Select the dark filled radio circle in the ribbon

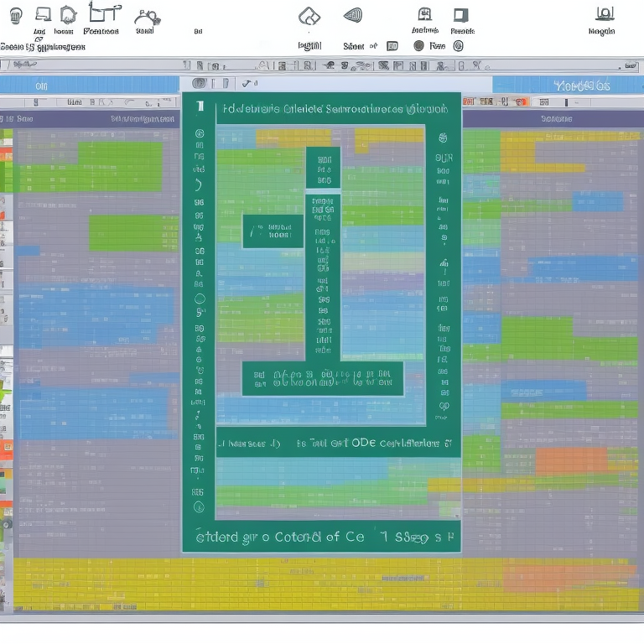point(418,46)
